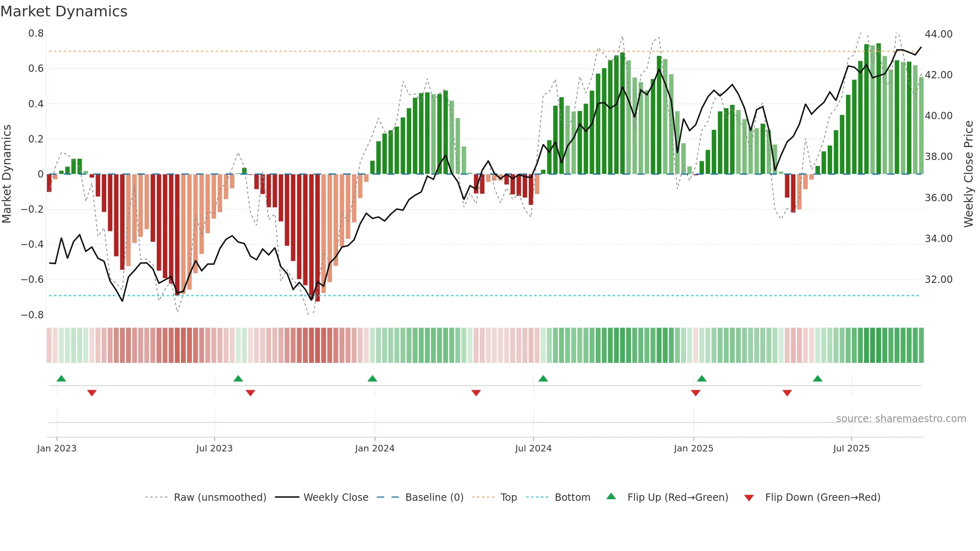Click the −0.6 left axis tick label
This screenshot has height=551, width=980.
32,280
